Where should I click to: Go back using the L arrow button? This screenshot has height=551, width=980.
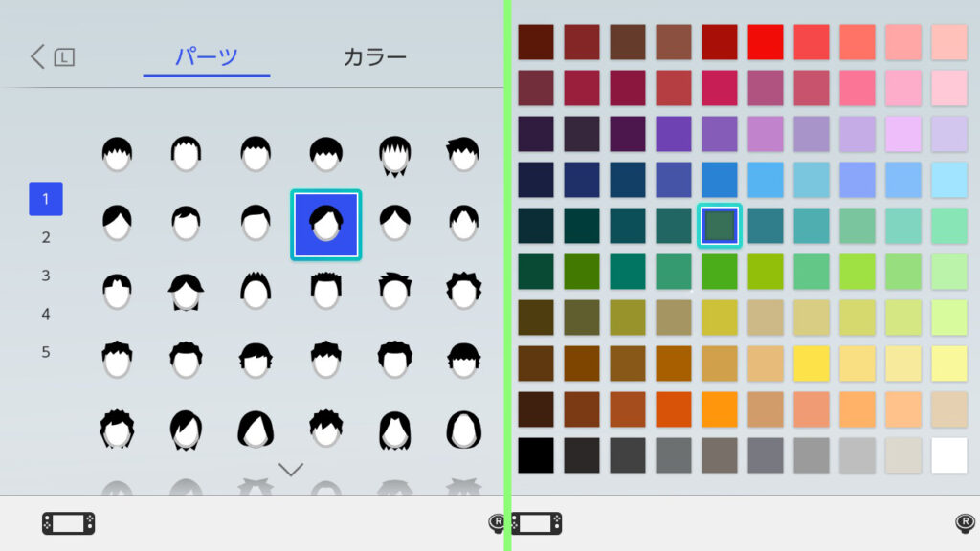pyautogui.click(x=53, y=56)
